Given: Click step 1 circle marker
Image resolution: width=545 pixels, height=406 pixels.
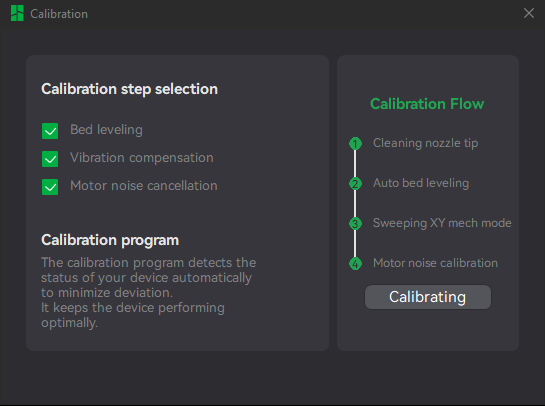Looking at the screenshot, I should click(x=355, y=143).
